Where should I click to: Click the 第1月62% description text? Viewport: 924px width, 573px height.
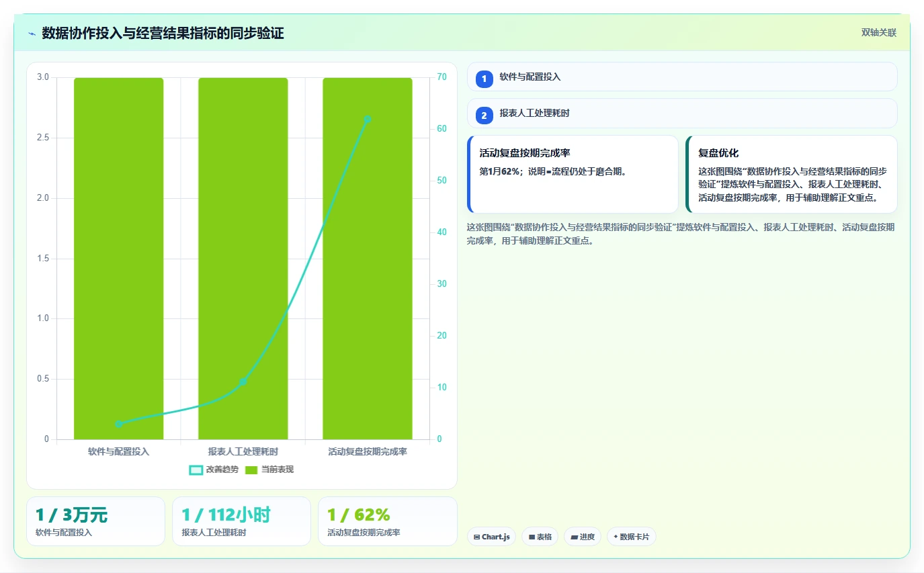553,171
